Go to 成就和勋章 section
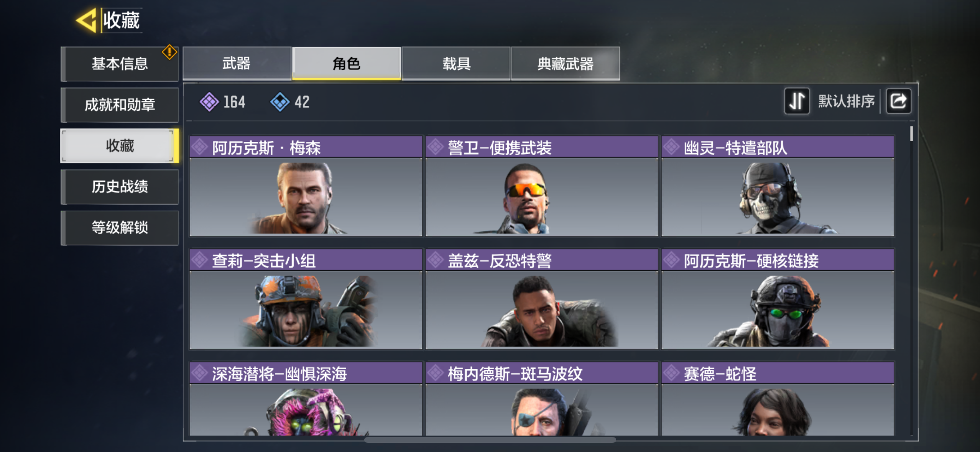This screenshot has height=452, width=980. (120, 105)
